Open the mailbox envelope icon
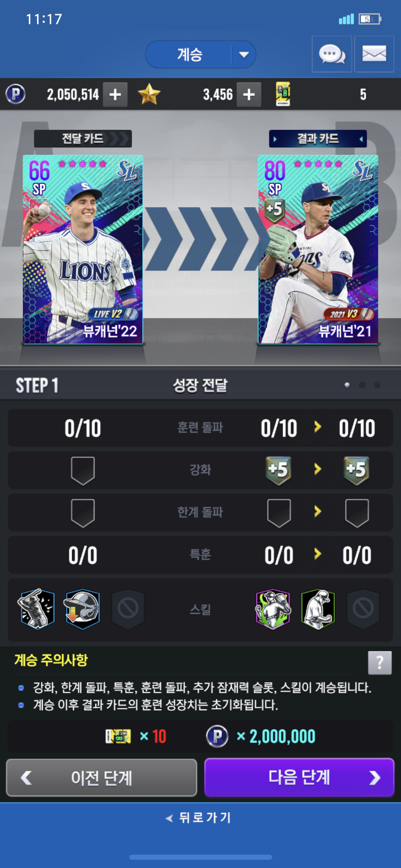The height and width of the screenshot is (868, 401). (374, 54)
